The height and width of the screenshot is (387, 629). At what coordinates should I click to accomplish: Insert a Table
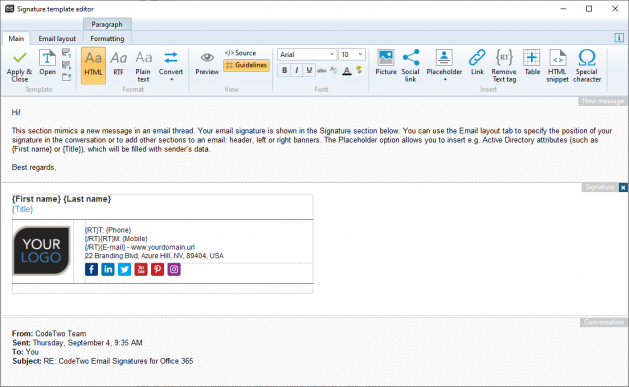click(x=532, y=63)
